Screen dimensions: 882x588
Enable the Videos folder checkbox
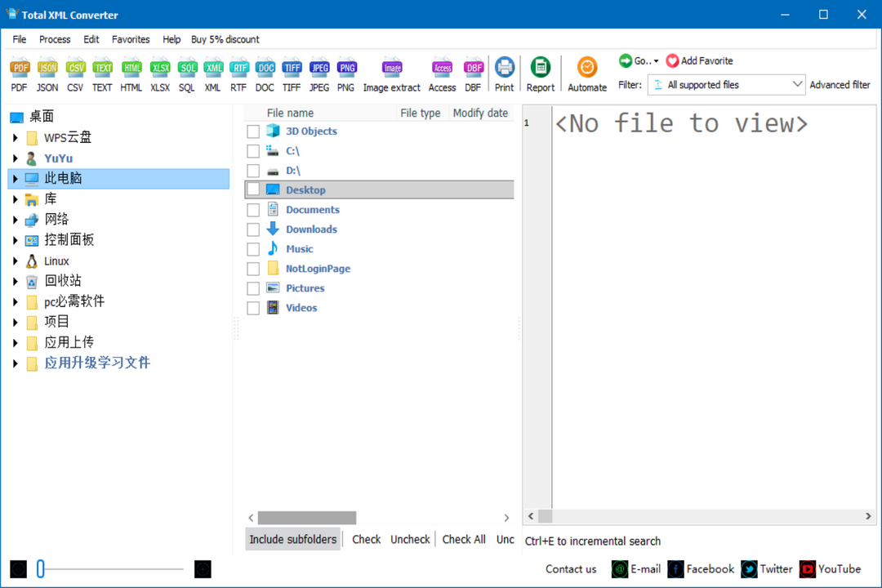[x=253, y=308]
